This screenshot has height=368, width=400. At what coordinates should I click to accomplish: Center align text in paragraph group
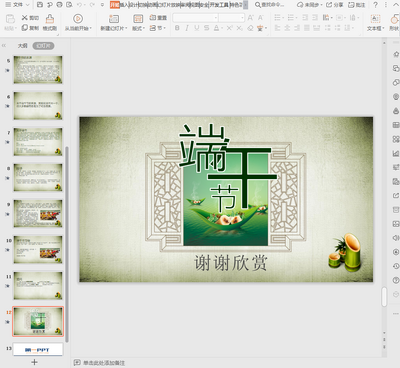(x=287, y=28)
